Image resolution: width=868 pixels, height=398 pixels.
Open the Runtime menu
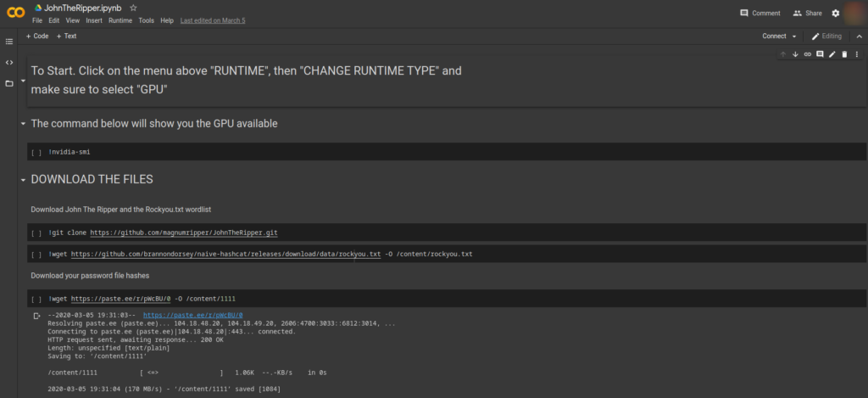pyautogui.click(x=120, y=20)
